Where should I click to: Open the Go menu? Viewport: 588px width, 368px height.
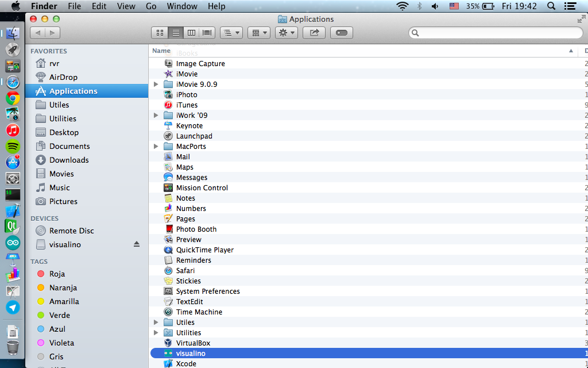[x=151, y=6]
